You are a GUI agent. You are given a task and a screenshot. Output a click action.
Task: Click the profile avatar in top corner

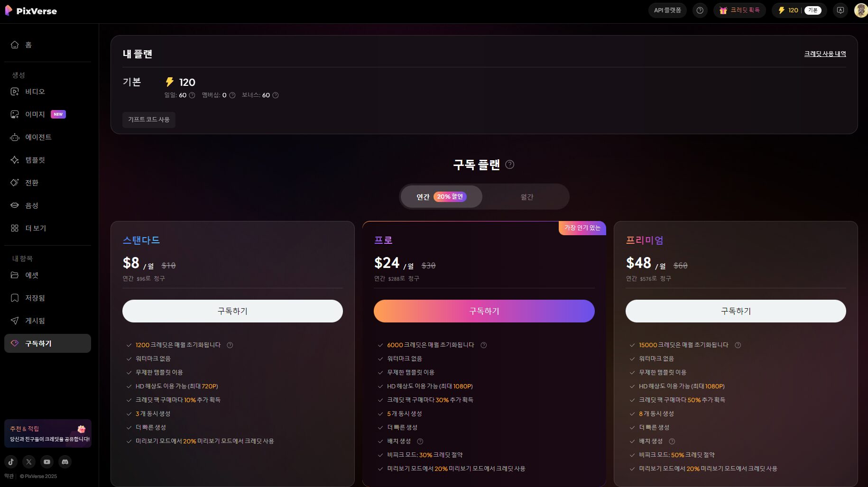tap(859, 10)
